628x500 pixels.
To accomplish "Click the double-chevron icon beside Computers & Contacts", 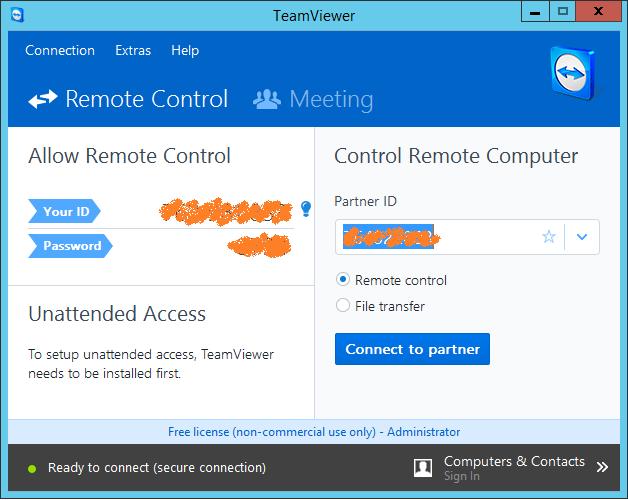I will point(602,467).
